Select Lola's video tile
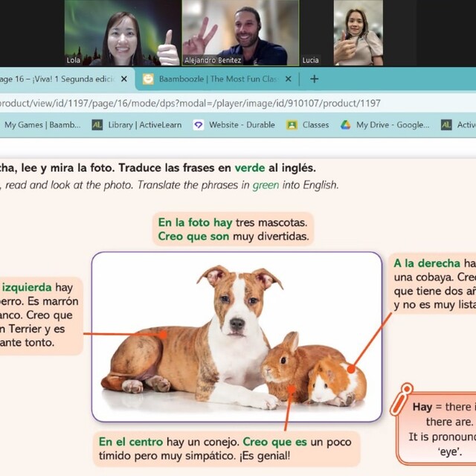This screenshot has width=476, height=476. pos(121,33)
